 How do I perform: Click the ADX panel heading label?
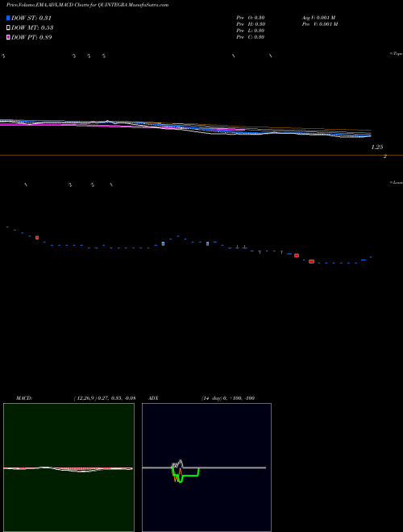tap(153, 398)
